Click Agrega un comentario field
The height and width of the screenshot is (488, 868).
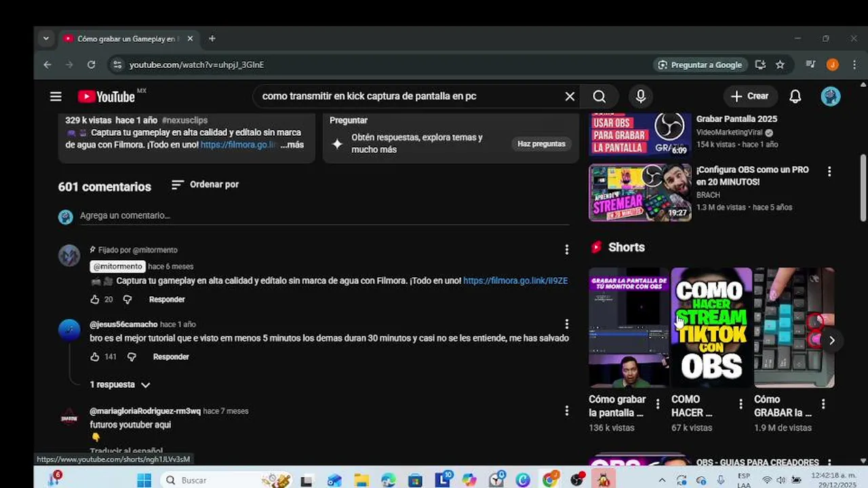click(324, 216)
